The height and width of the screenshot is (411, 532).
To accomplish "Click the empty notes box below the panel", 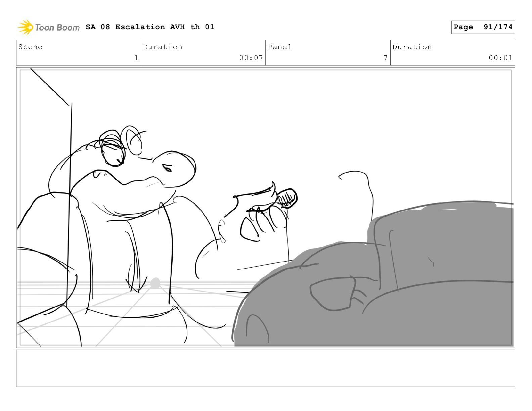I will point(266,368).
